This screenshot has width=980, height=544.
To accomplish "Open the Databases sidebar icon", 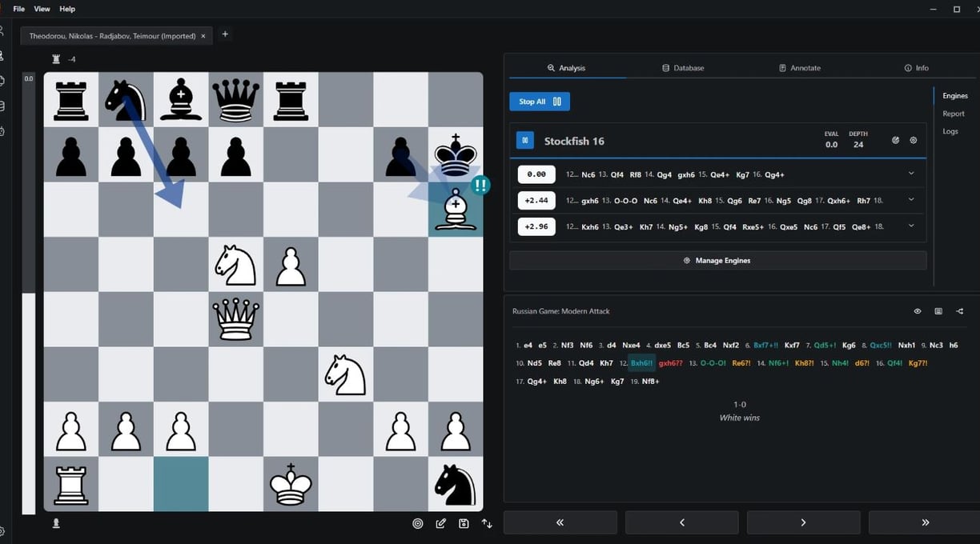I will [2, 106].
